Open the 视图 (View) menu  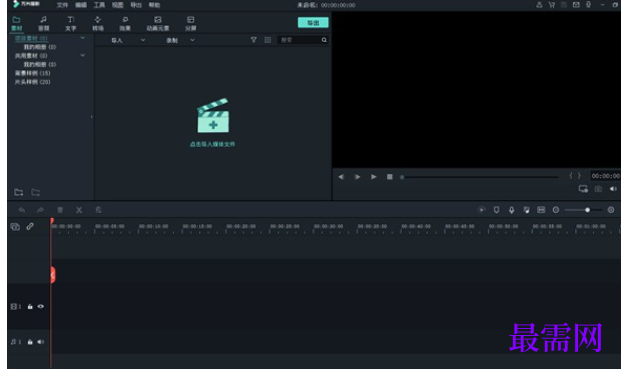click(118, 5)
